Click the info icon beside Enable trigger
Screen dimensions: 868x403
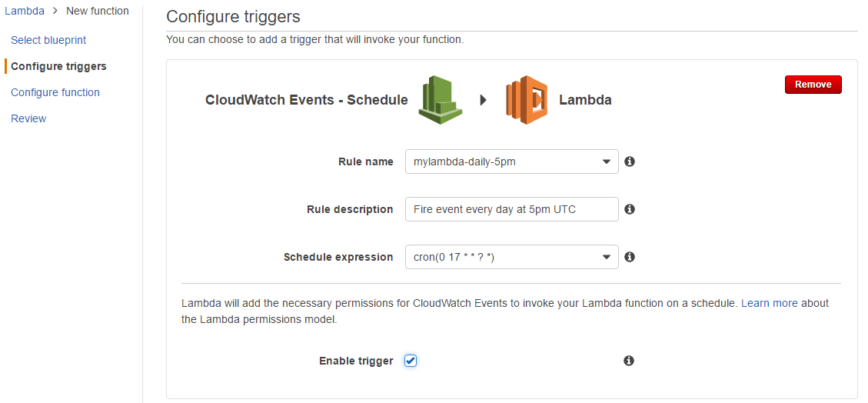point(629,361)
